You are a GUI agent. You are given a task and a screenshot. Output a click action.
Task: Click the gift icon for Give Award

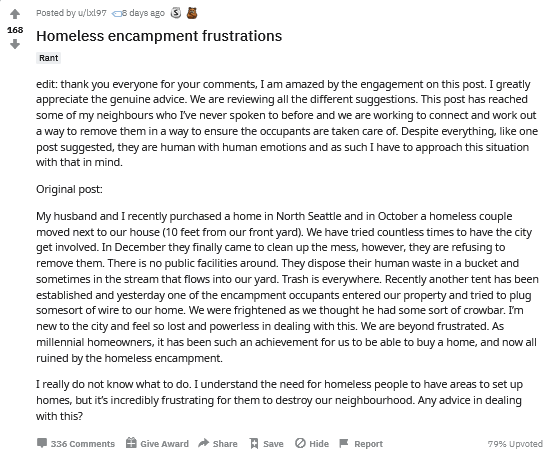point(131,443)
